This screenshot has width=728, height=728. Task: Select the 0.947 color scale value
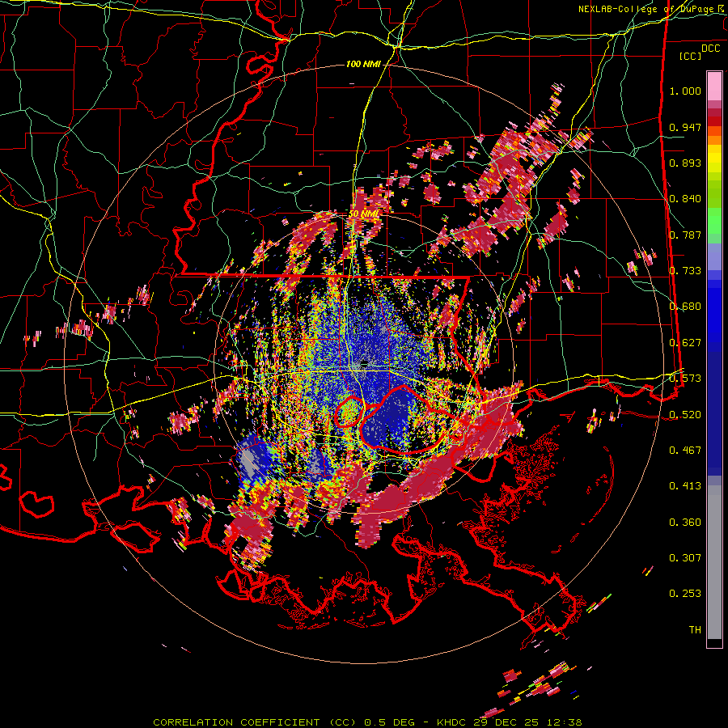coord(685,127)
